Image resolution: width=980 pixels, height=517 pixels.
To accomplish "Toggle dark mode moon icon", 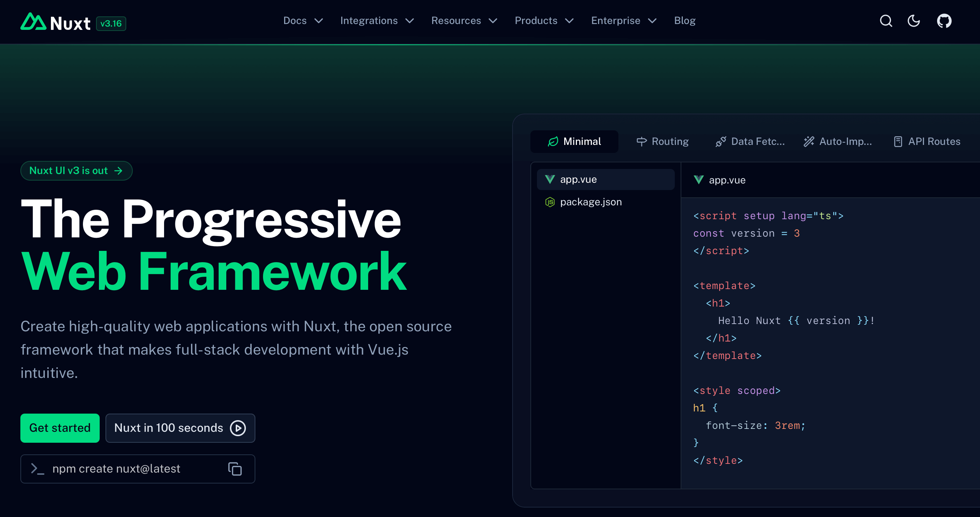I will point(914,20).
